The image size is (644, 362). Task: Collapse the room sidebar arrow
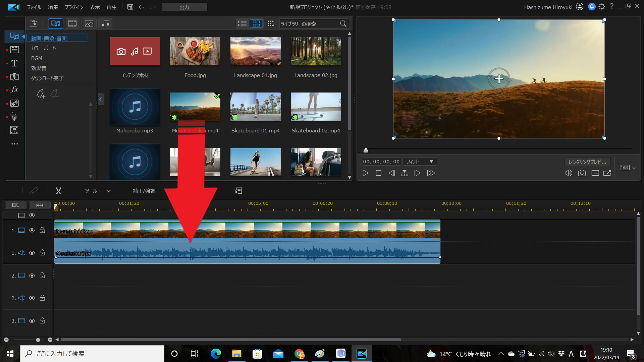(23, 36)
